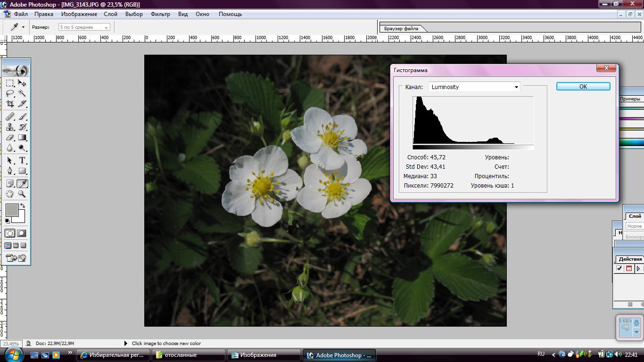The height and width of the screenshot is (362, 644).
Task: Open the Фильтр menu
Action: [x=160, y=14]
